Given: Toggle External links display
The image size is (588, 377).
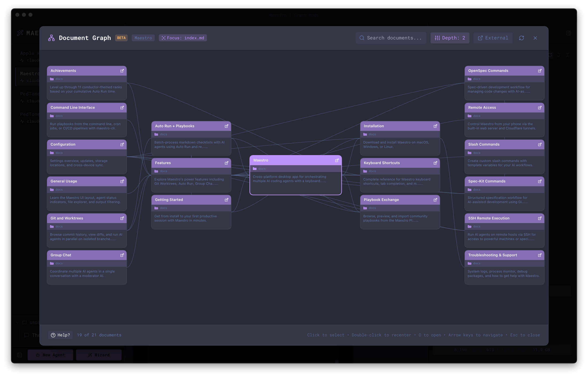Looking at the screenshot, I should click(x=493, y=38).
